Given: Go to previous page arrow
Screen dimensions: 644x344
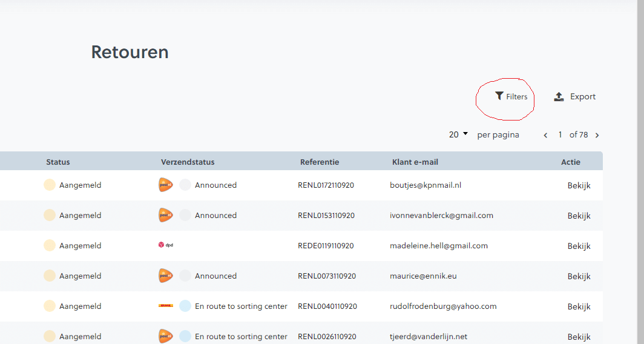Looking at the screenshot, I should 545,135.
